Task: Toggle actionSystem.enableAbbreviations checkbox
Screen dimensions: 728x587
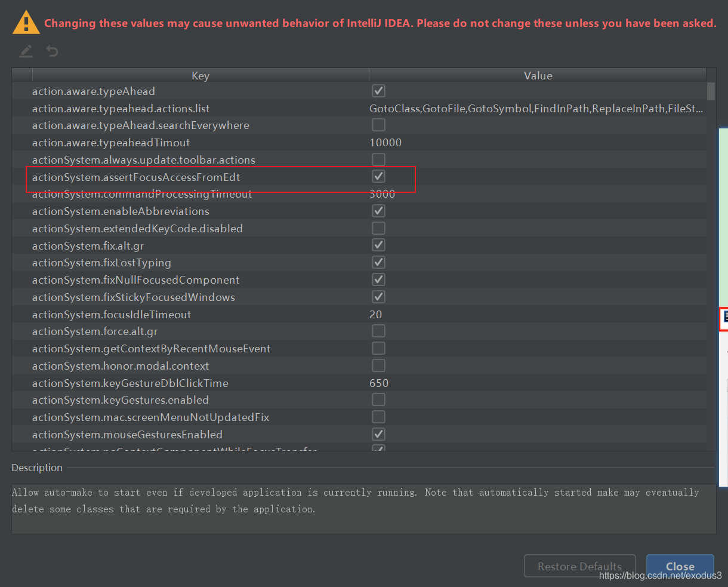Action: [x=378, y=211]
